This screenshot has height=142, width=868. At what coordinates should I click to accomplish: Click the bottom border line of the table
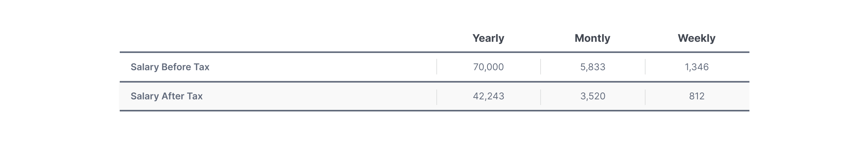(x=434, y=111)
